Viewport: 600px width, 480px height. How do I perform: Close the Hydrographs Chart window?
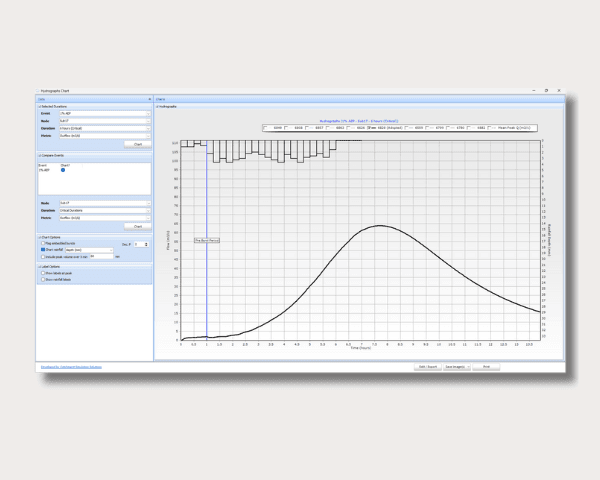[559, 91]
